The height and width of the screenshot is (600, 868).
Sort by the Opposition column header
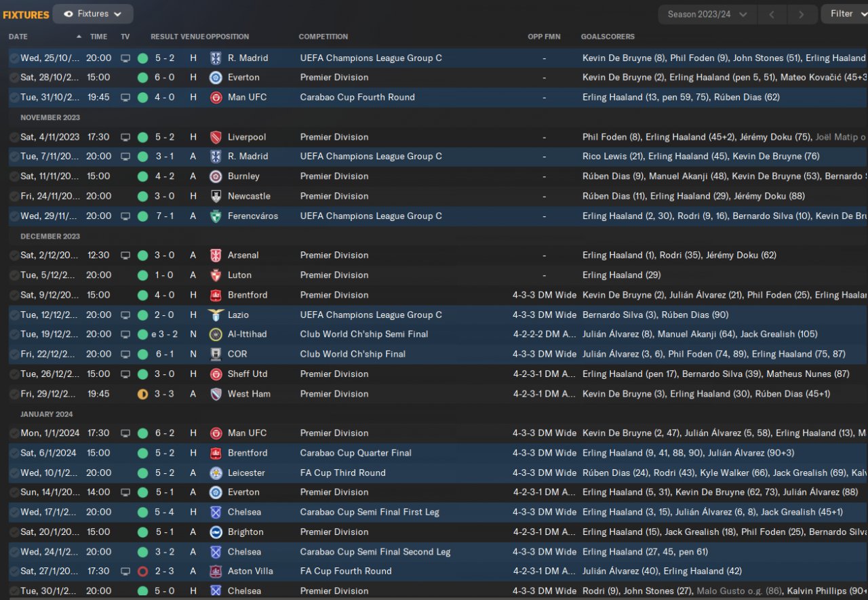pos(227,37)
